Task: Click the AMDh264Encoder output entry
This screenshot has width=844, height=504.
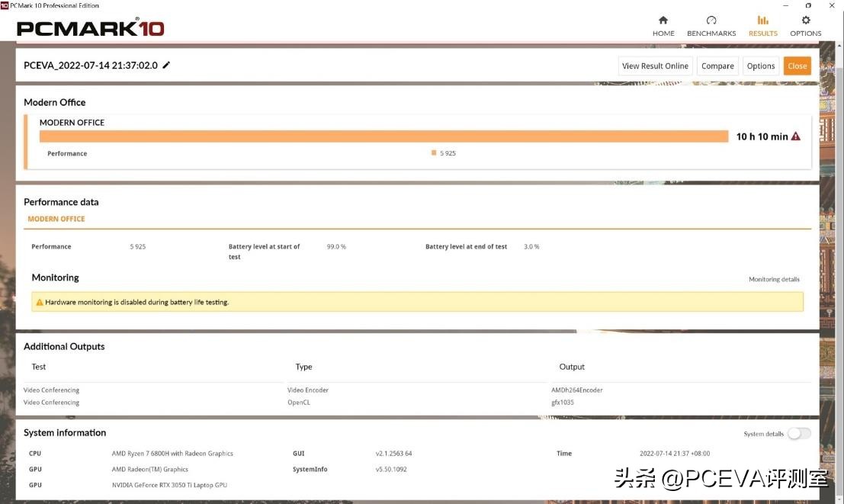Action: pyautogui.click(x=577, y=390)
